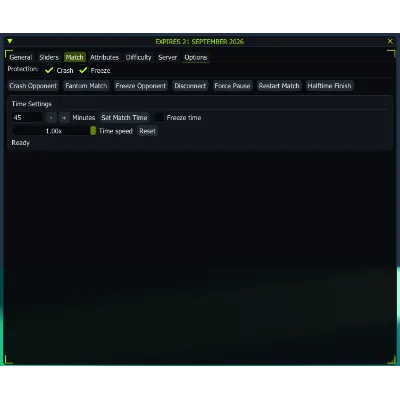This screenshot has width=400, height=400.
Task: Click the Disconnect button
Action: pos(190,86)
